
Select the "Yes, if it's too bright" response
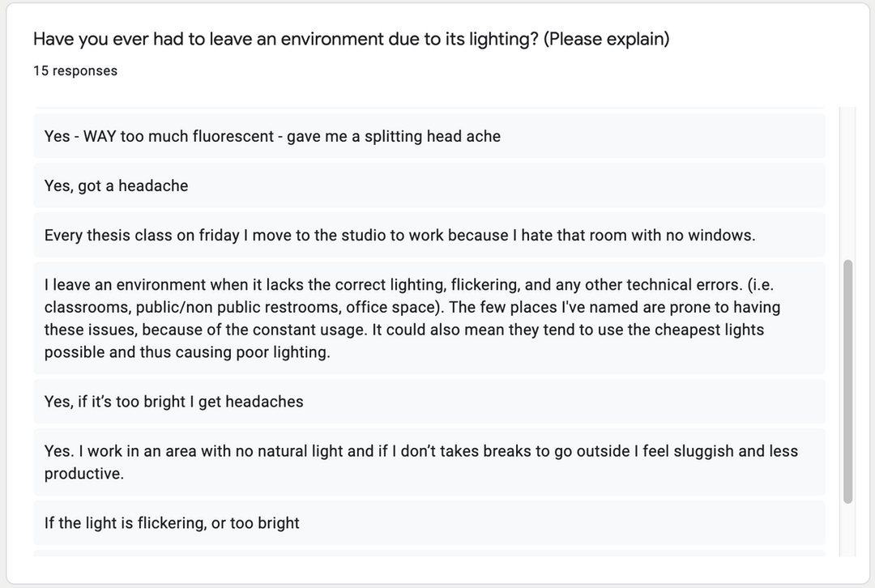click(174, 402)
